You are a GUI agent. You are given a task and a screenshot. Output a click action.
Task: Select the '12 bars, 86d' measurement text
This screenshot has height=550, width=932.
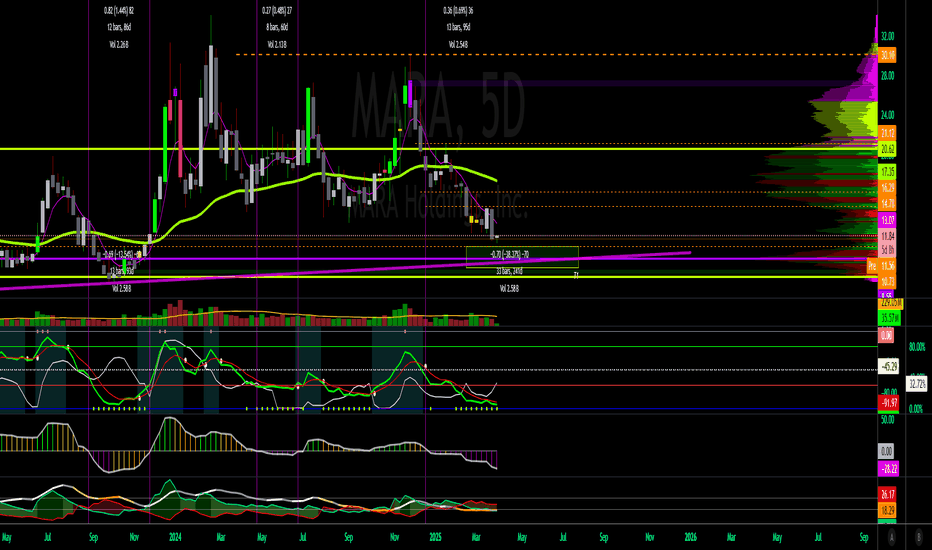coord(119,27)
